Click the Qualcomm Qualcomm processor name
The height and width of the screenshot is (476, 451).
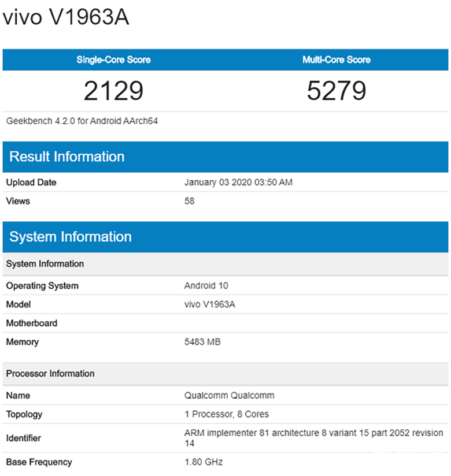coord(229,396)
